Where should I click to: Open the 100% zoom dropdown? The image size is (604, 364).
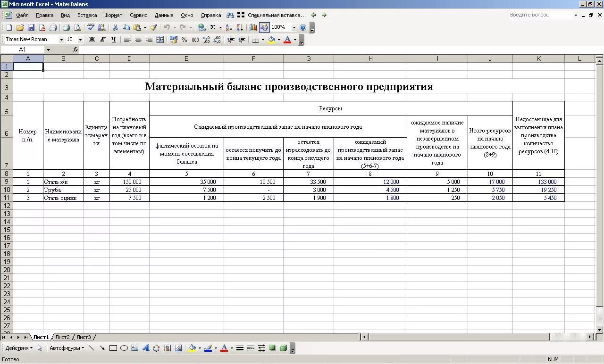click(294, 27)
